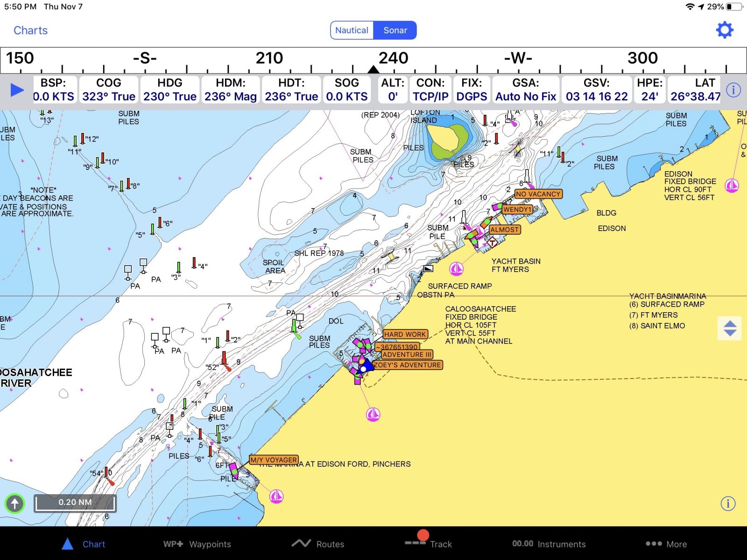Viewport: 747px width, 560px height.
Task: Tap the north-up orientation arrow button
Action: [x=14, y=504]
